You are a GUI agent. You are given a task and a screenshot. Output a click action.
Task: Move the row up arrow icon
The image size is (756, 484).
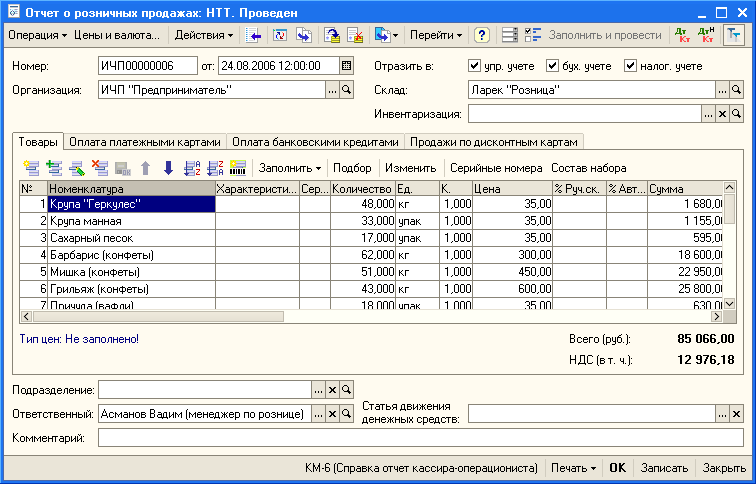146,168
